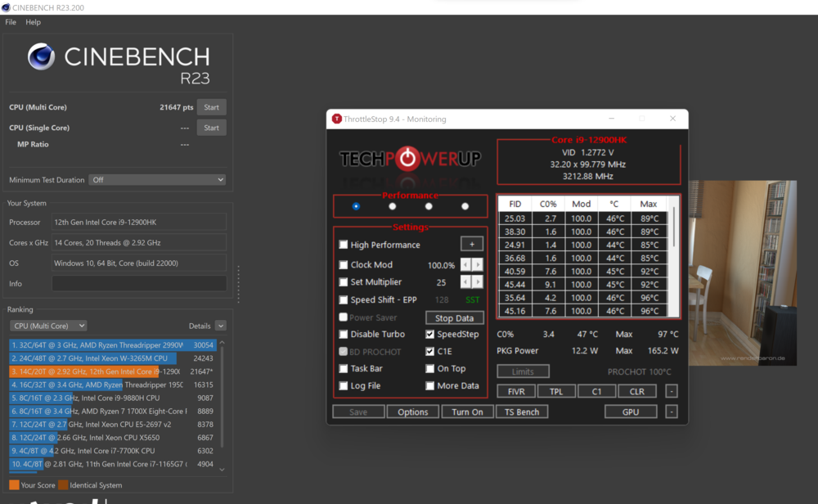Enable the Disable Turbo checkbox
This screenshot has width=818, height=504.
click(344, 334)
